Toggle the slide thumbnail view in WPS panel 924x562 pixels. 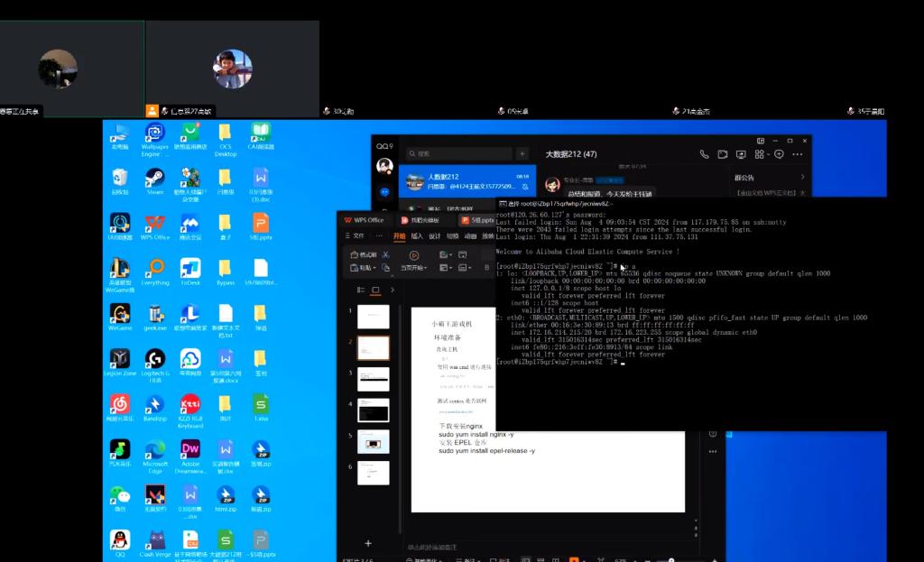[375, 290]
